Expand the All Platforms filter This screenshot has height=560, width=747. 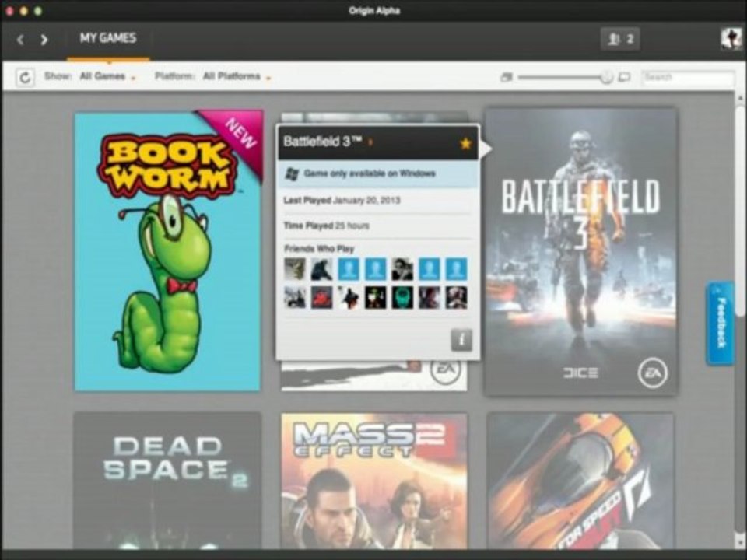coord(237,76)
